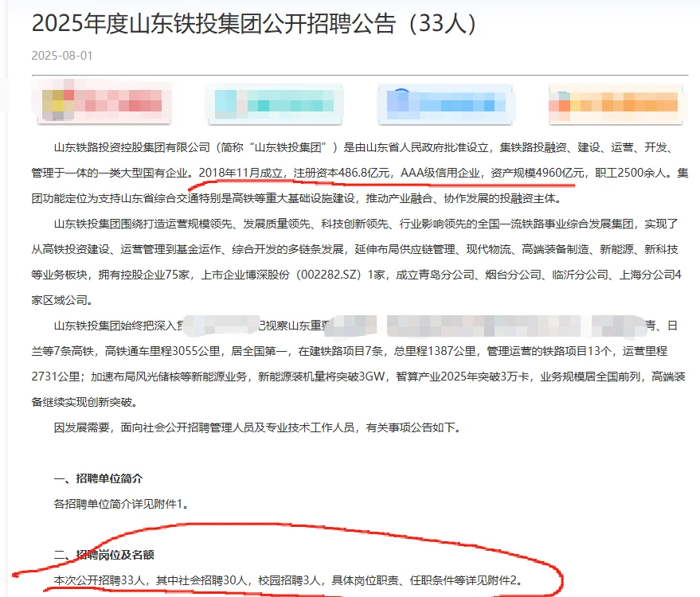Click the heading 二、招聘岗位及名额
The height and width of the screenshot is (597, 700).
tap(104, 555)
